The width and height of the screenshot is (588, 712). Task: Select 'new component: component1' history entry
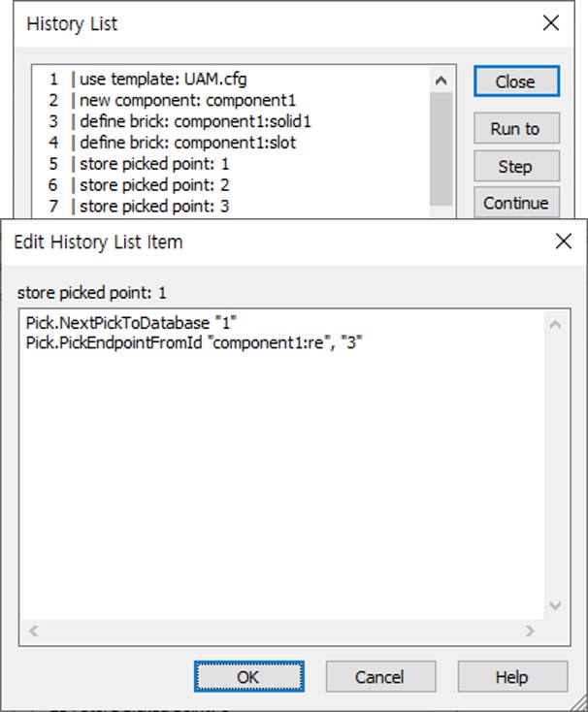pos(186,100)
